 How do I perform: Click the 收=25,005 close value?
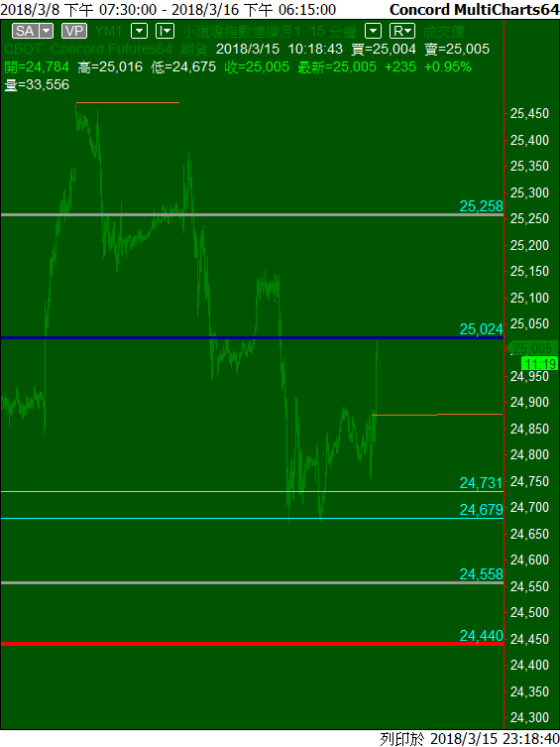pos(257,66)
